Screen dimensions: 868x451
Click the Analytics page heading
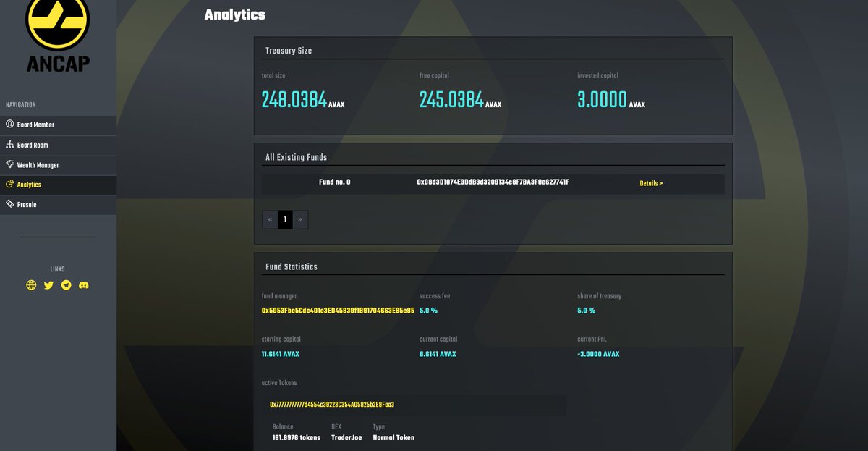pos(235,14)
